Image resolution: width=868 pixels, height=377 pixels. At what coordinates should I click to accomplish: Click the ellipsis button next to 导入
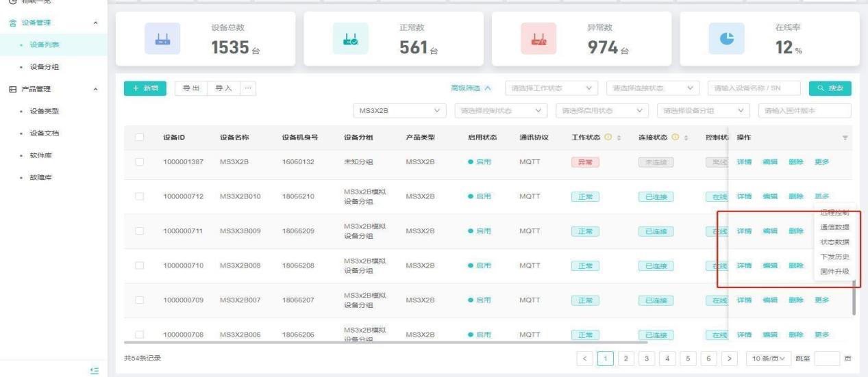[x=247, y=88]
